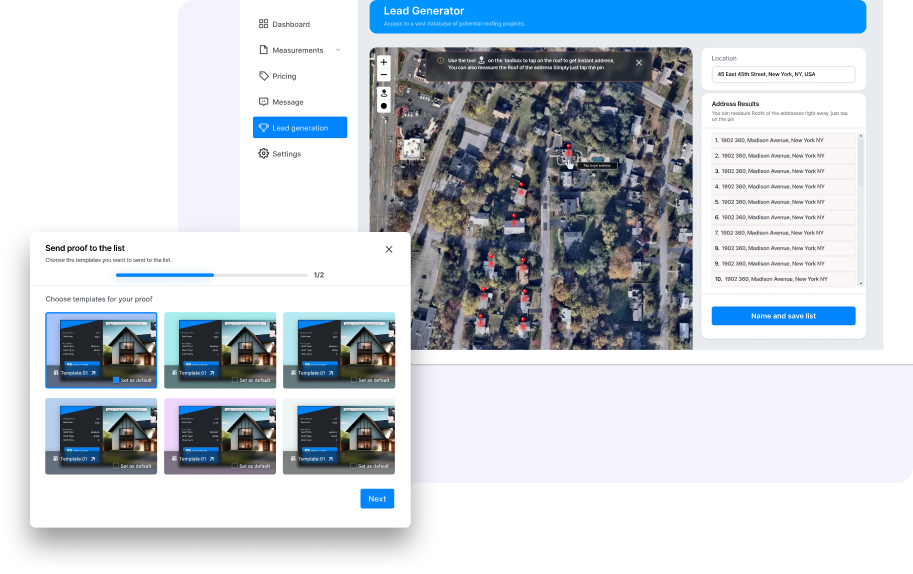Enable Set as default on bottom-right template

[354, 466]
